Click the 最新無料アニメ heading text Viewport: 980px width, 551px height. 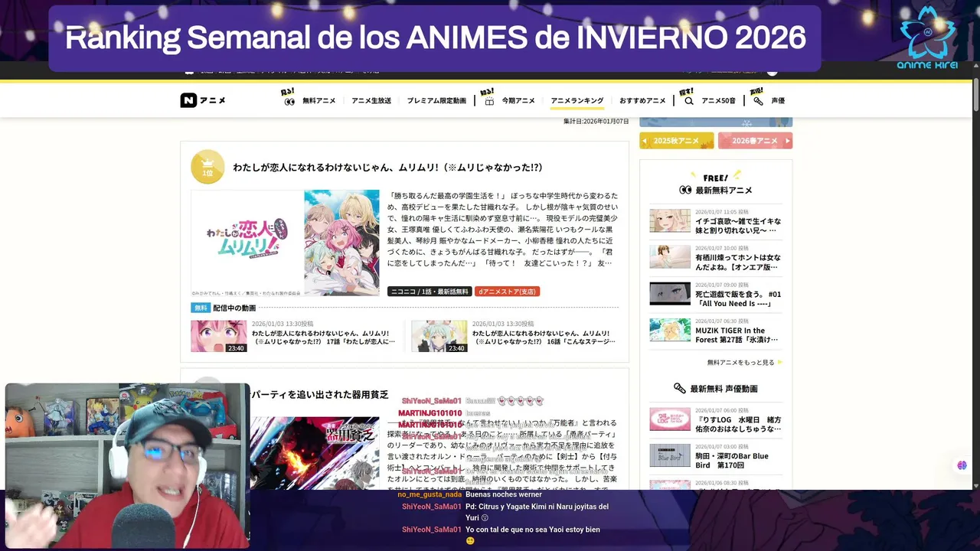[724, 190]
